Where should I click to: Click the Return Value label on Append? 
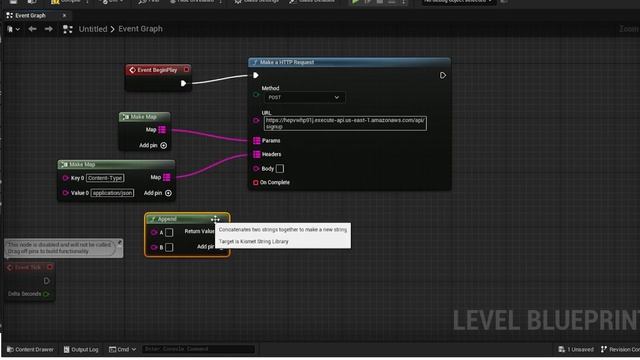(199, 231)
